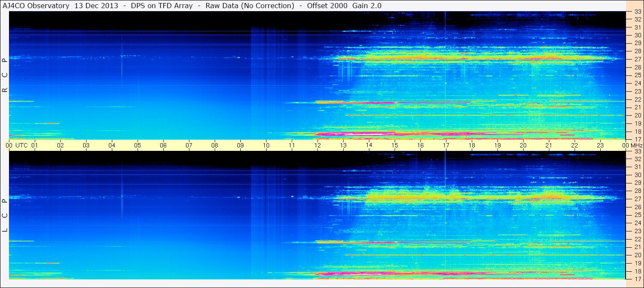Select the 21 hour mark on time axis

[x=549, y=145]
